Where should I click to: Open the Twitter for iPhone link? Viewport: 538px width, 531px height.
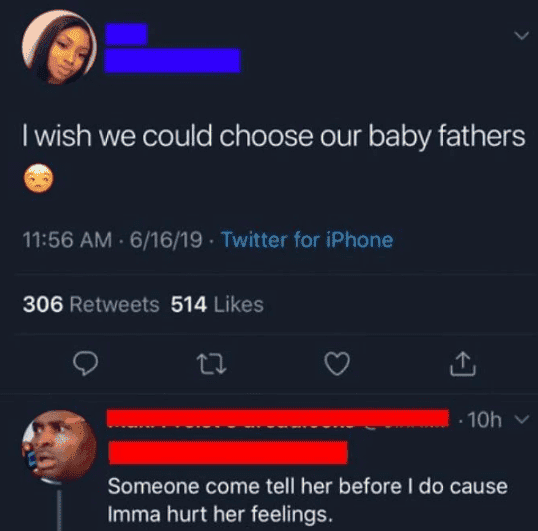click(x=307, y=240)
